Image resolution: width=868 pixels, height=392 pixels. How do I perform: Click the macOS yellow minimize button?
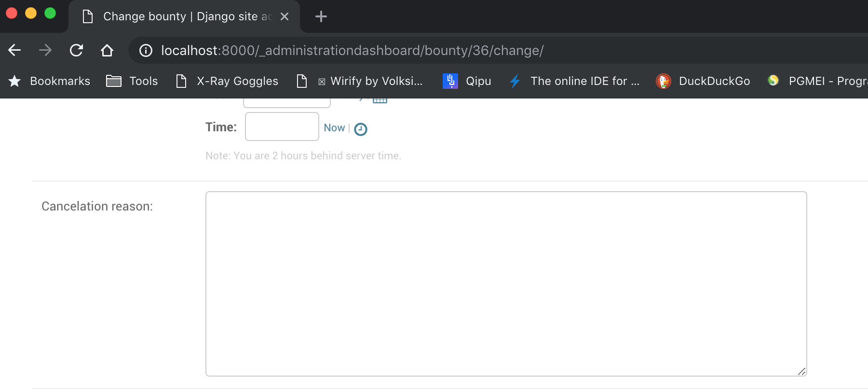31,13
